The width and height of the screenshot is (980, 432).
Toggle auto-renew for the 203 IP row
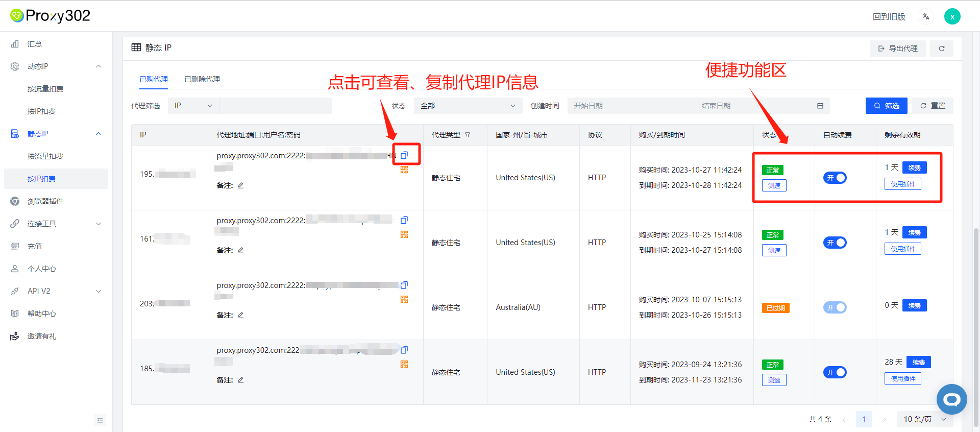(835, 307)
